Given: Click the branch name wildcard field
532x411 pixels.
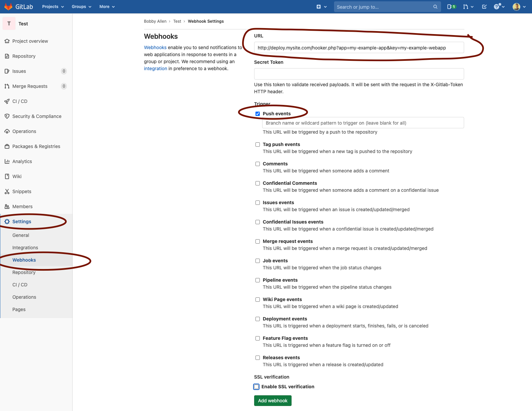Looking at the screenshot, I should click(x=363, y=123).
